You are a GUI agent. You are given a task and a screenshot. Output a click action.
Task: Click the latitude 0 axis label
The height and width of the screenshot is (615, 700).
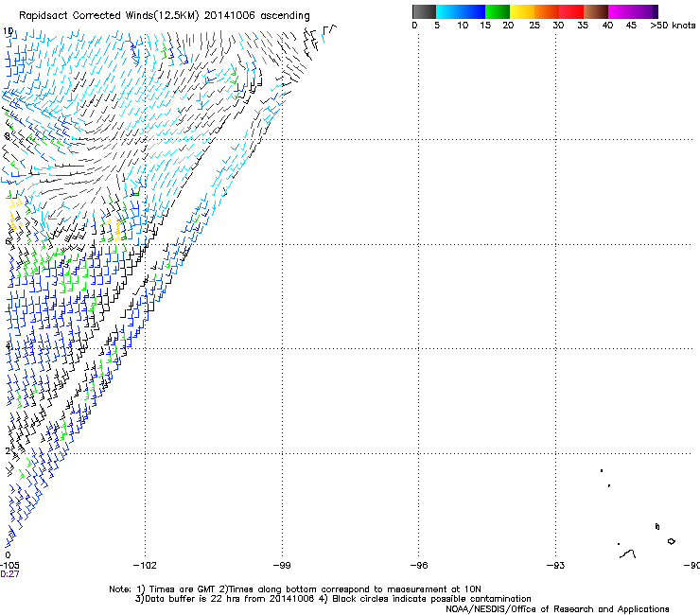[8, 555]
